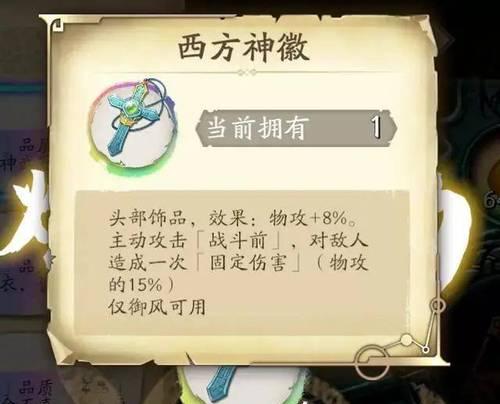
Task: Click the 仅御风可用 restriction text
Action: (x=157, y=307)
